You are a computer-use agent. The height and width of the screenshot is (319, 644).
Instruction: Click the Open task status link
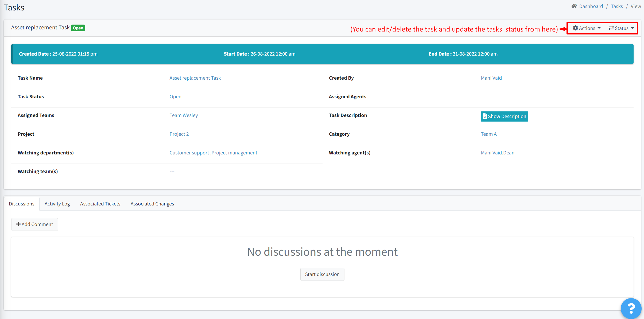(x=175, y=96)
